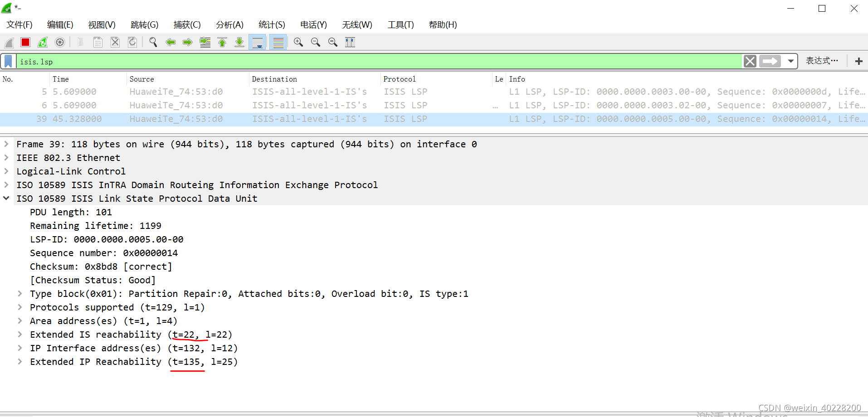The image size is (868, 417).
Task: Open the 捕获(C) menu
Action: 187,25
